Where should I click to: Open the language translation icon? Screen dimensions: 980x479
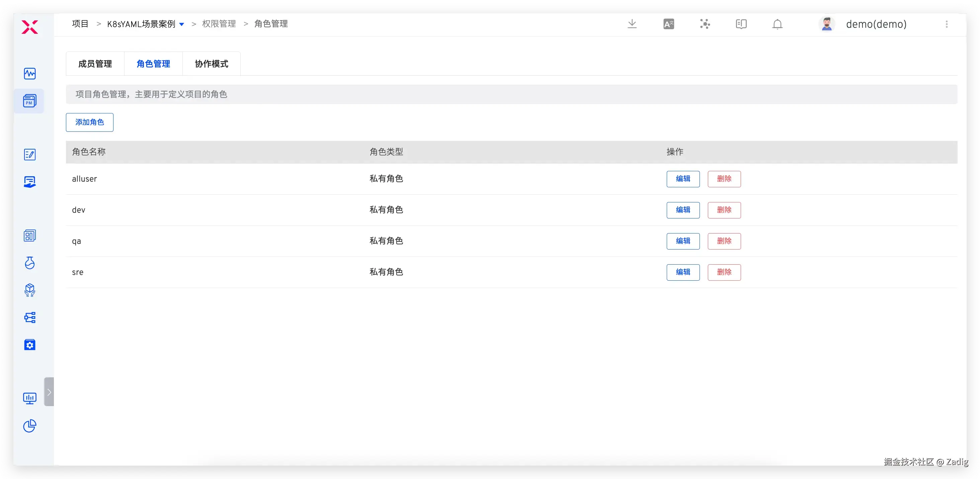pos(668,24)
